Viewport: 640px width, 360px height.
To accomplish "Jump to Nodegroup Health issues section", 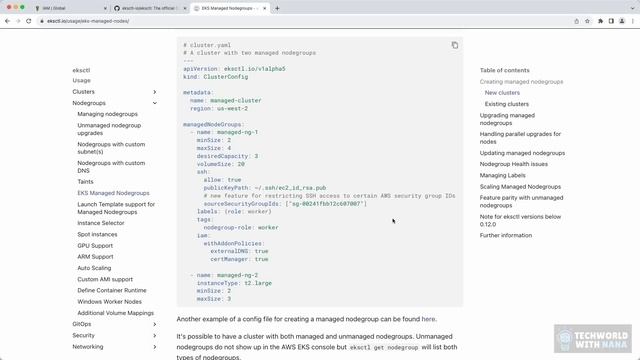I will tap(514, 164).
